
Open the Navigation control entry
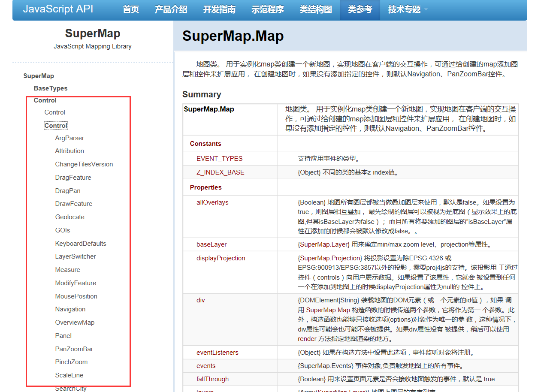70,309
